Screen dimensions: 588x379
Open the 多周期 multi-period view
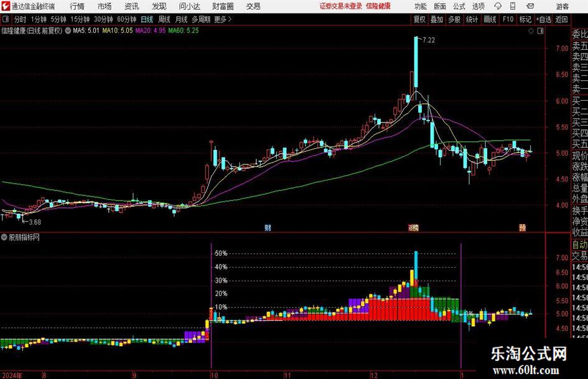tap(201, 19)
